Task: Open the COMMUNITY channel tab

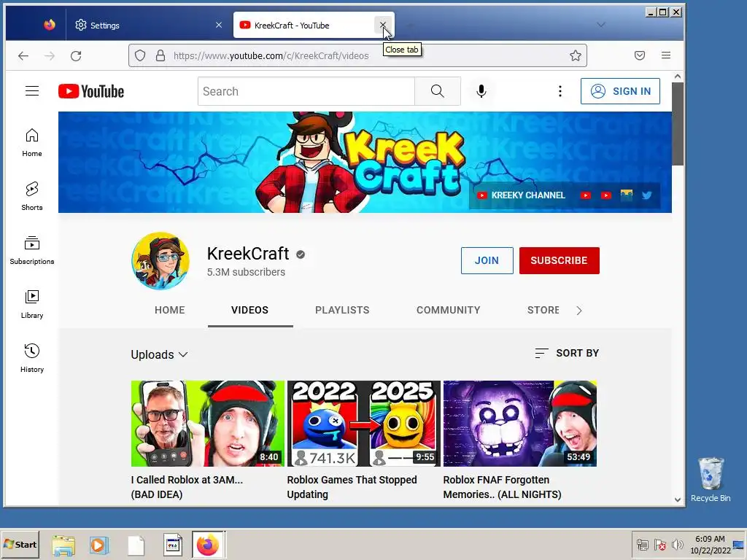Action: [x=449, y=310]
